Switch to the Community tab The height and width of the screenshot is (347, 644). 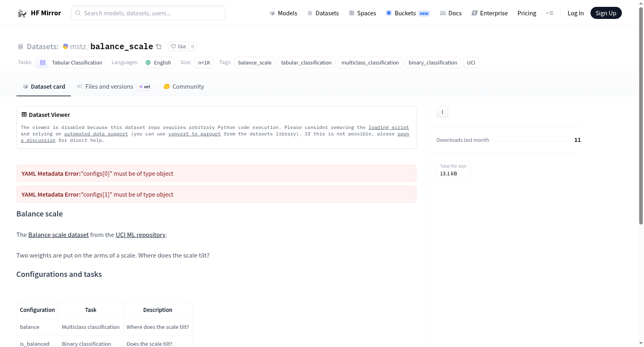pos(184,87)
